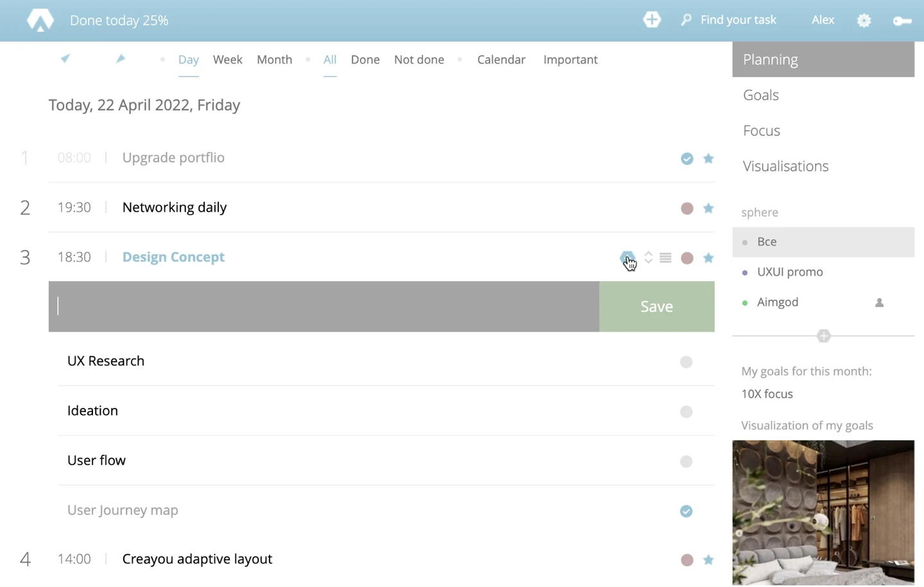The height and width of the screenshot is (587, 924).
Task: Filter tasks by Done
Action: [x=365, y=60]
